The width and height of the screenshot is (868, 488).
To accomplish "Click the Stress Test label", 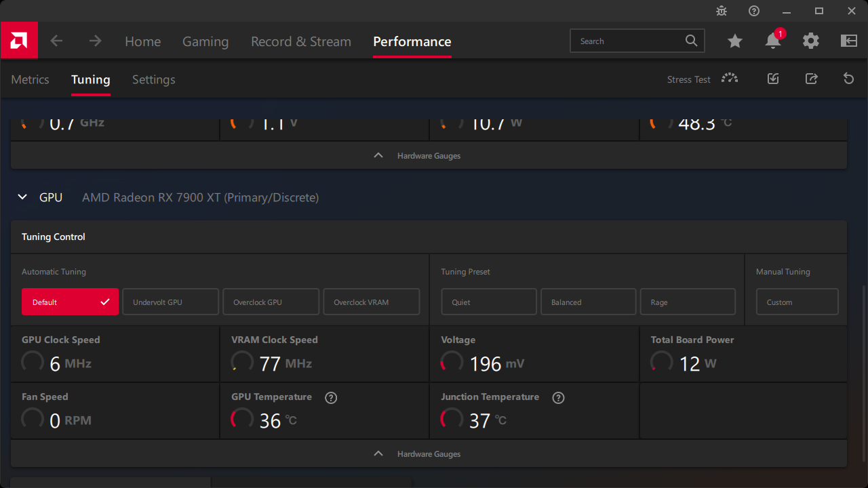I will [688, 79].
